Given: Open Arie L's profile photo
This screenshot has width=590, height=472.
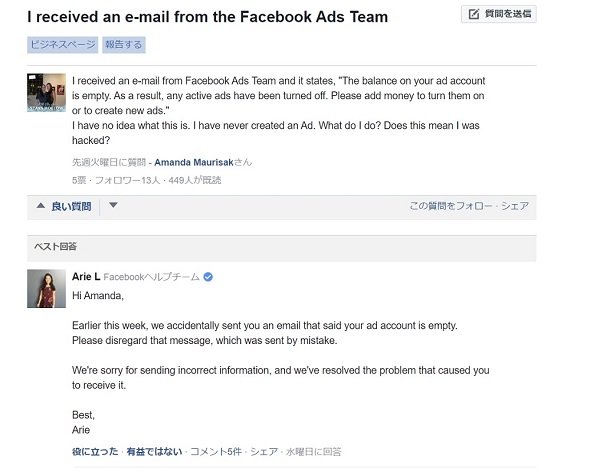Looking at the screenshot, I should (x=47, y=289).
